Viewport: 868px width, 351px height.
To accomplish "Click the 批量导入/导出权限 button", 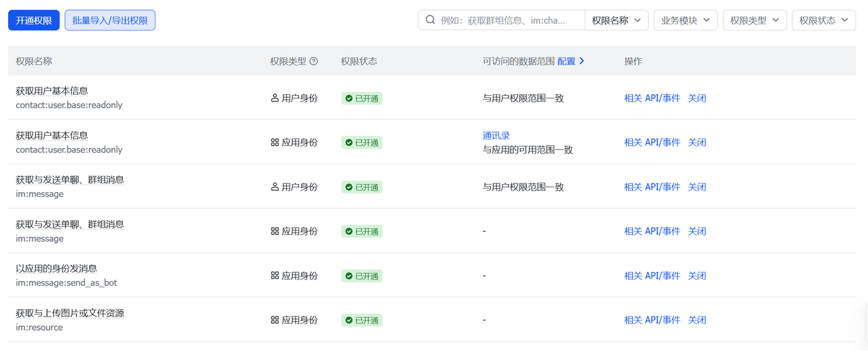I will 110,20.
